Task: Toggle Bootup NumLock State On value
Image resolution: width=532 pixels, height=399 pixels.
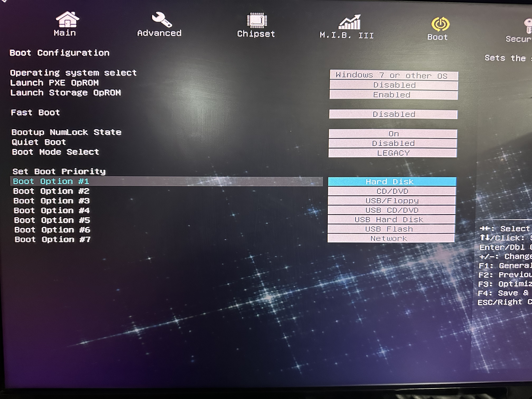Action: point(393,134)
